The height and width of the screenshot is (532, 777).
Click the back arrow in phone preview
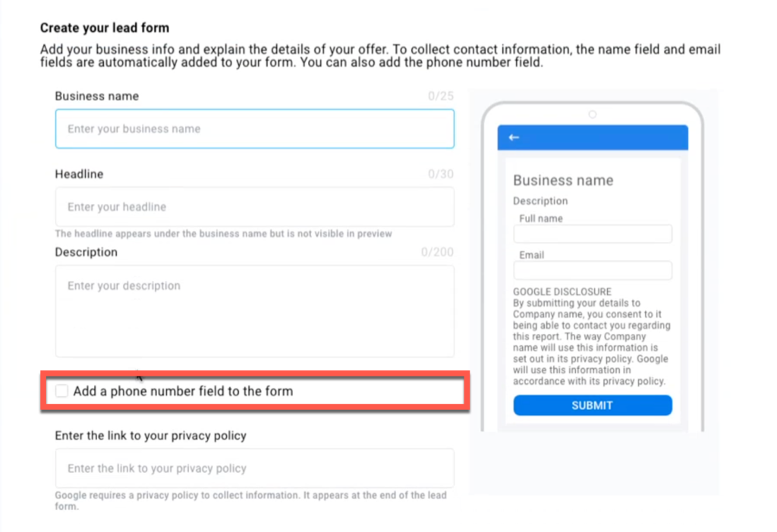pyautogui.click(x=514, y=137)
